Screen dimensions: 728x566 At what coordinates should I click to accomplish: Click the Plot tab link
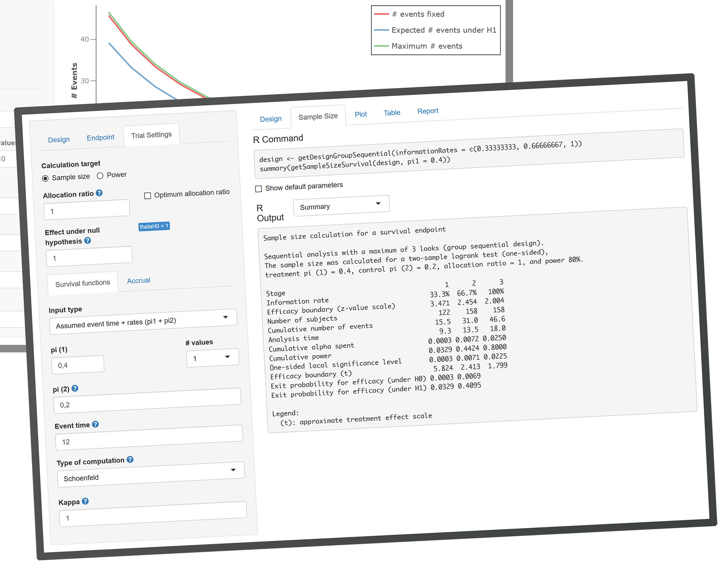pyautogui.click(x=360, y=114)
